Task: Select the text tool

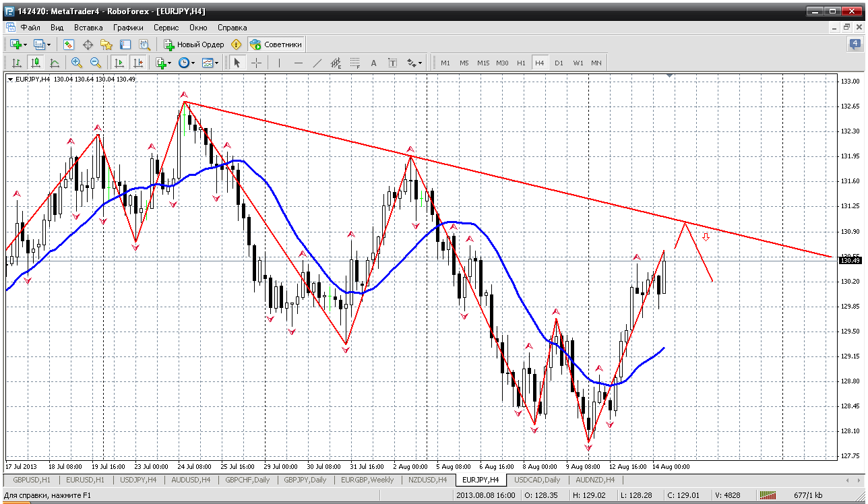Action: [x=373, y=63]
